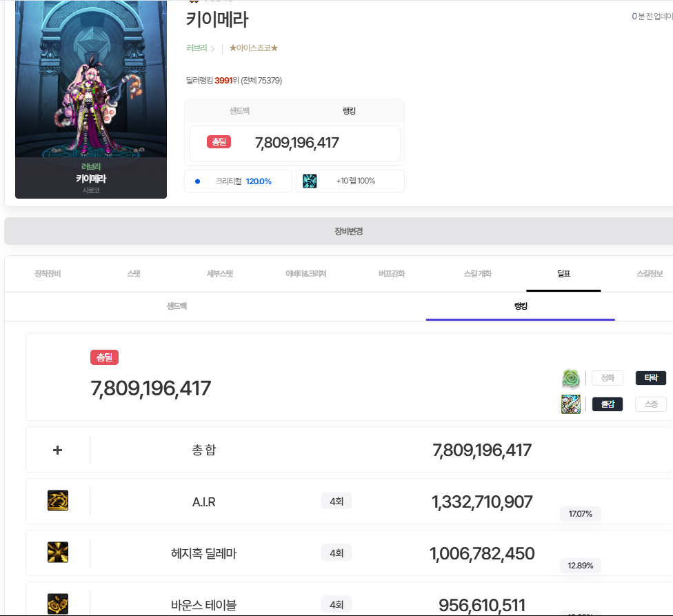The image size is (673, 616).
Task: Switch to the 장착장비 tab
Action: point(48,274)
